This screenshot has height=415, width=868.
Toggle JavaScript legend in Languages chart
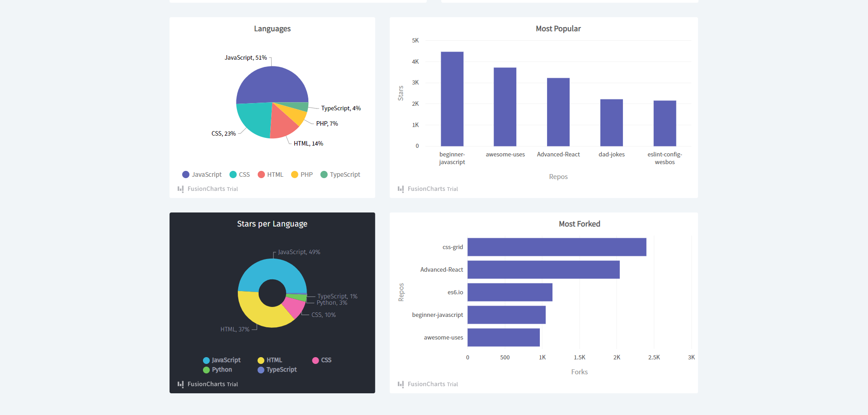(x=202, y=174)
